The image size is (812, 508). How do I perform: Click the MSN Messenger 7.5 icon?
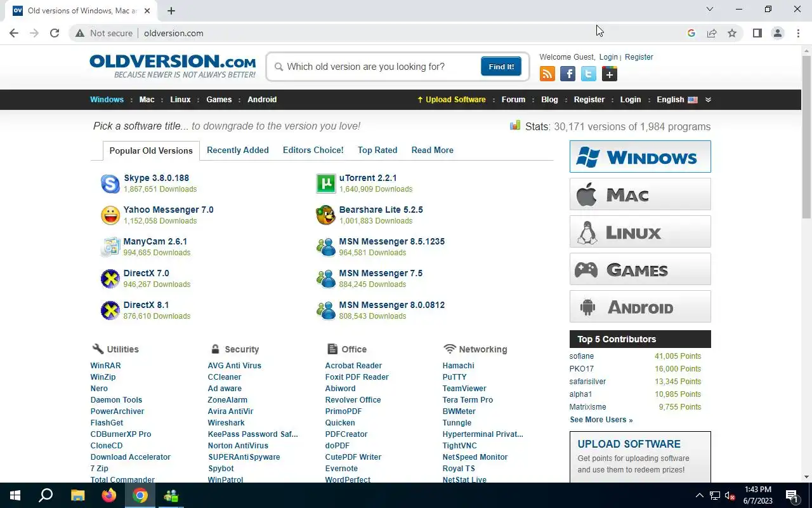(x=325, y=279)
